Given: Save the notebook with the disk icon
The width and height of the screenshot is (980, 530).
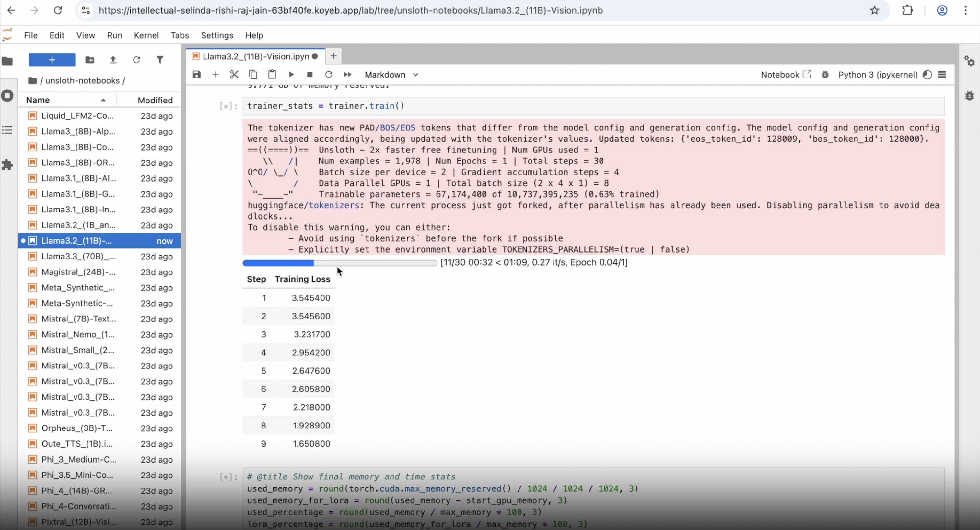Looking at the screenshot, I should tap(196, 75).
